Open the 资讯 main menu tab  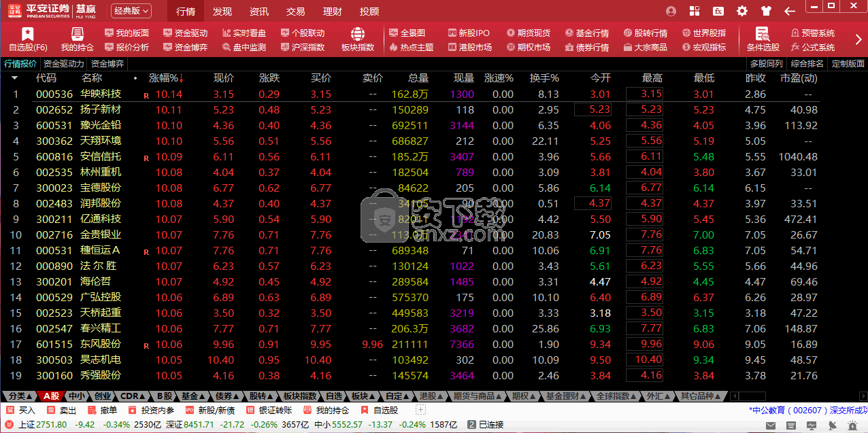click(259, 12)
